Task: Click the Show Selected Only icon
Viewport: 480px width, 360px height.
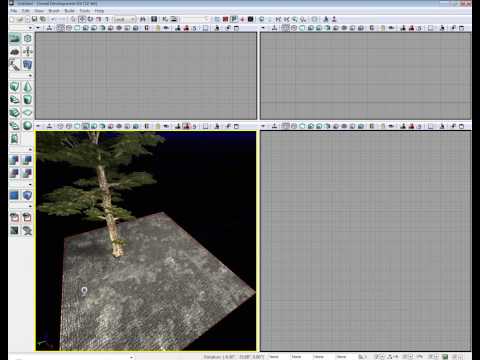Action: pos(14,218)
